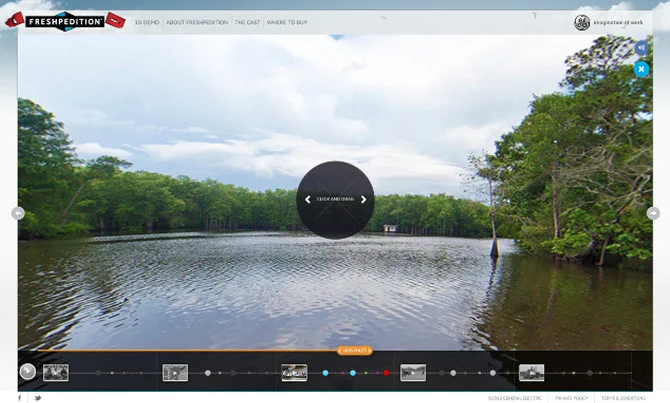This screenshot has width=670, height=403.
Task: Click the 'Click and Drag' center label
Action: click(x=335, y=199)
